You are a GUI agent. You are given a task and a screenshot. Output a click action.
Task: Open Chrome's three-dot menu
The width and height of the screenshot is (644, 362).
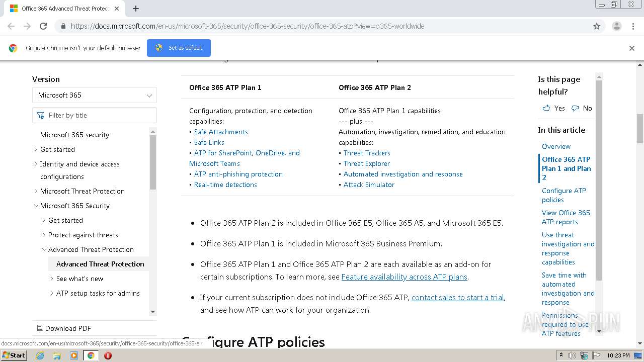pos(633,26)
